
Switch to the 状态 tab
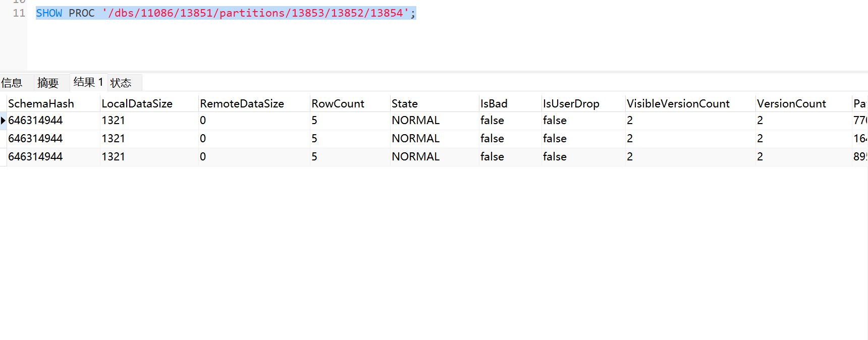click(121, 83)
